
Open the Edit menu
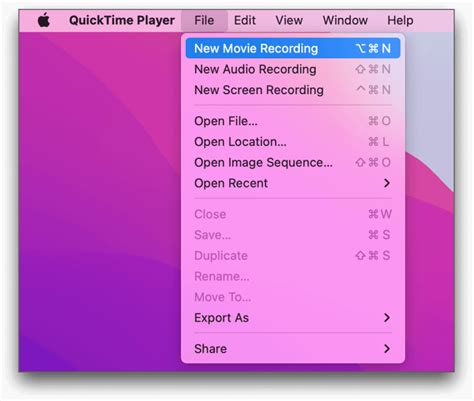pos(245,20)
